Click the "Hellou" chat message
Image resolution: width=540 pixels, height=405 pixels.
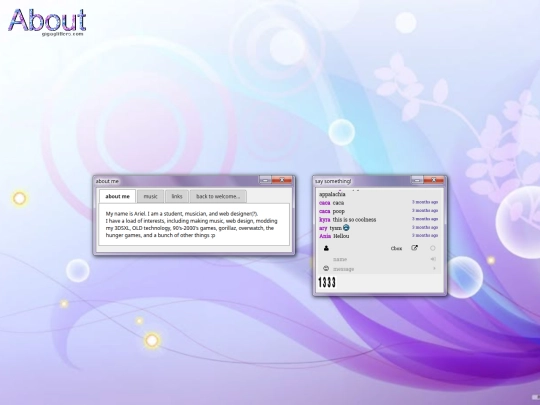(x=341, y=236)
